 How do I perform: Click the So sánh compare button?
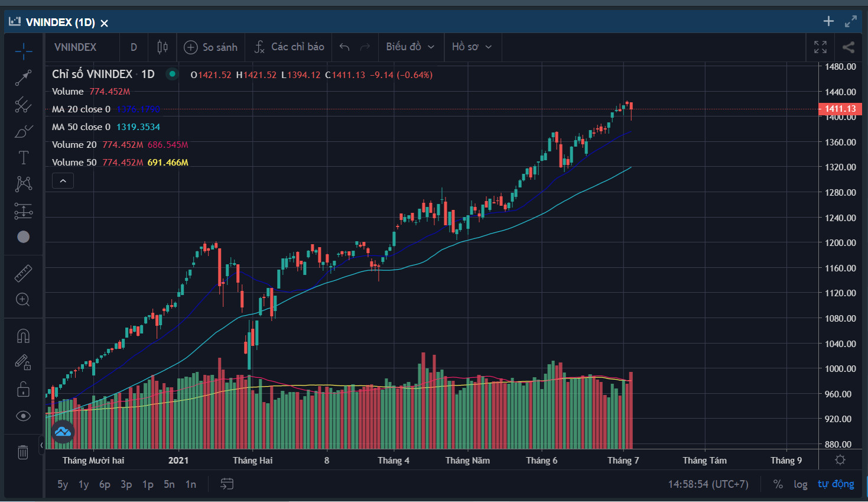211,47
